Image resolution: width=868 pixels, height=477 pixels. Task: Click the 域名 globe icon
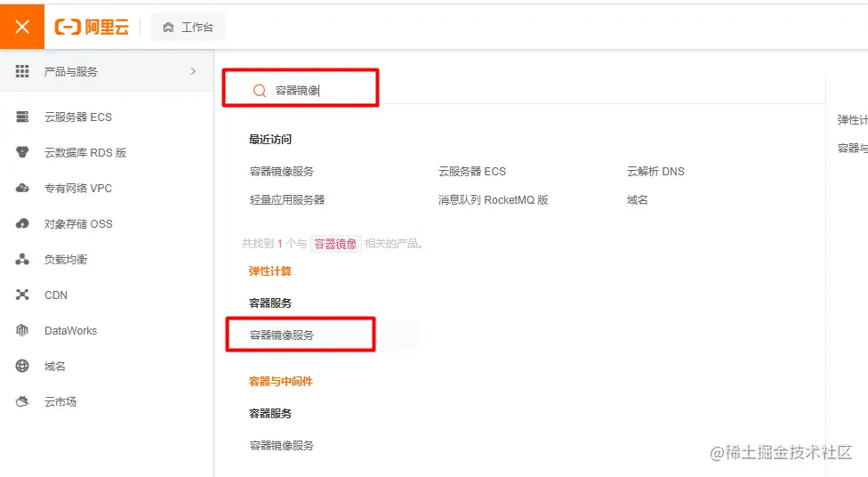click(23, 366)
